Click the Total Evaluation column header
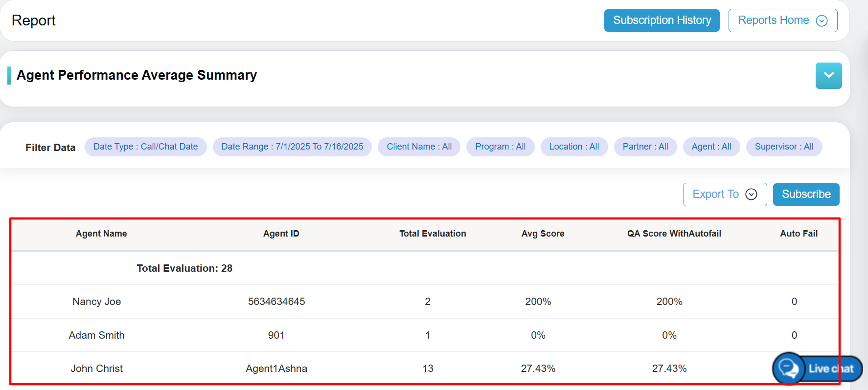Viewport: 868px width, 390px height. click(433, 234)
